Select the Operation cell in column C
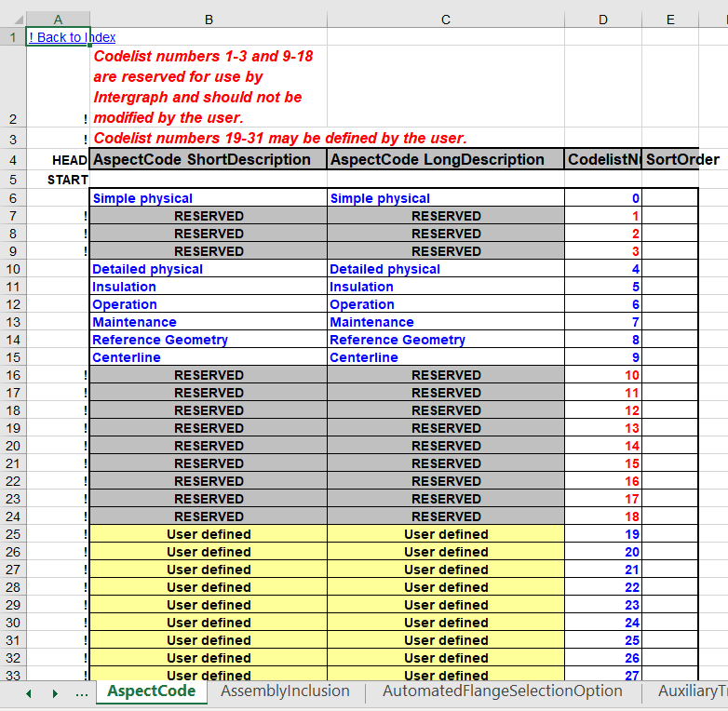The height and width of the screenshot is (711, 728). coord(446,304)
